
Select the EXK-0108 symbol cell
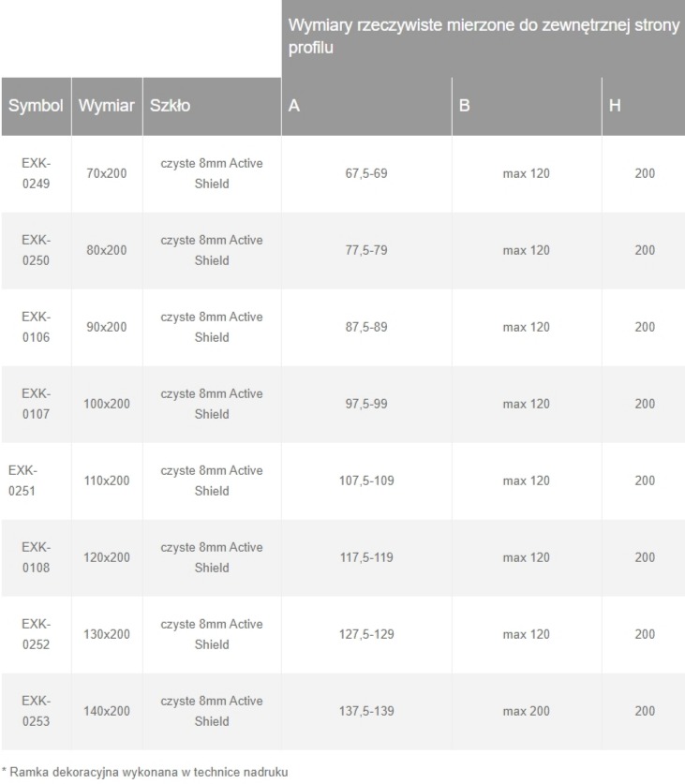[36, 557]
